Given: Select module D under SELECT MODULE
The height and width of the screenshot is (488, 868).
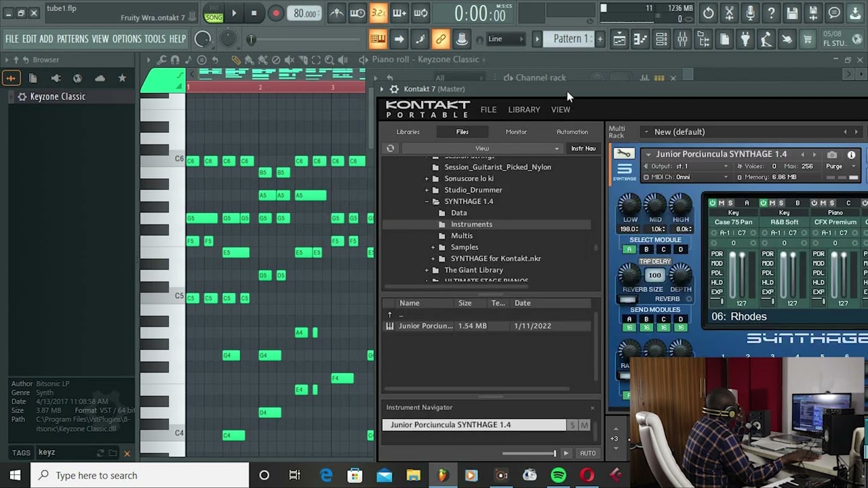Looking at the screenshot, I should [x=681, y=249].
